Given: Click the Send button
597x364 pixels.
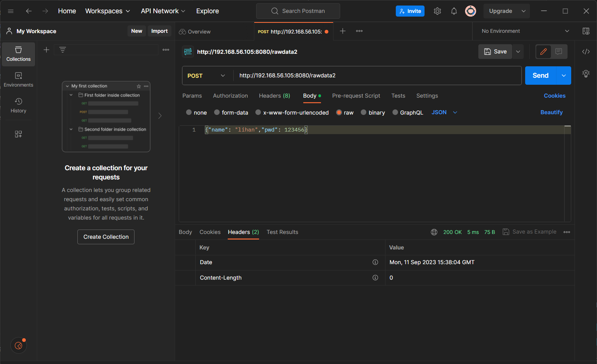Looking at the screenshot, I should [x=541, y=76].
